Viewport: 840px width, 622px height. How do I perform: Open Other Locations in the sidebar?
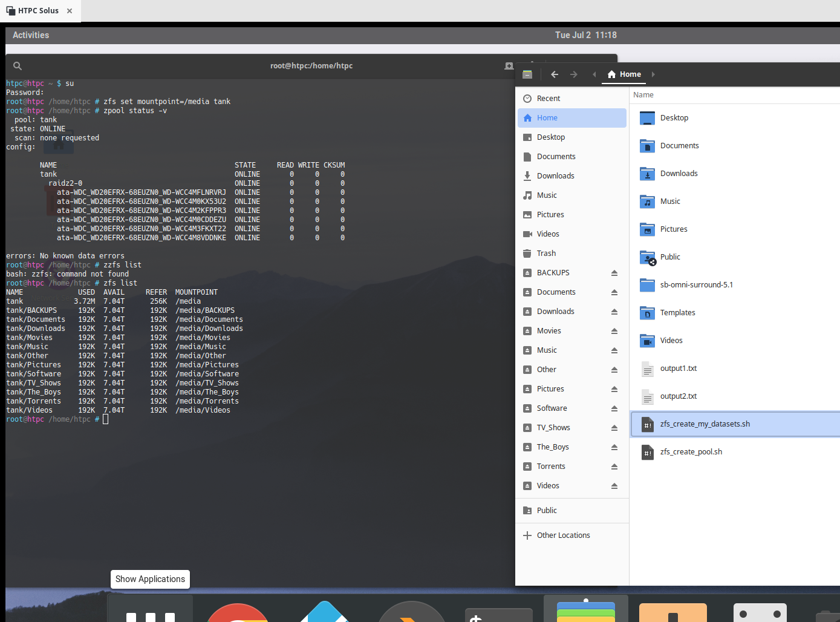click(x=563, y=535)
